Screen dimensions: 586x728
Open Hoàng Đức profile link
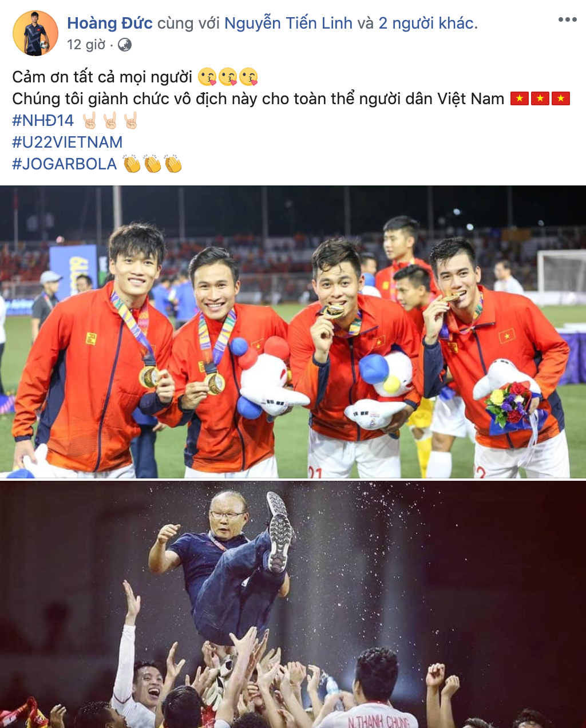(x=110, y=23)
